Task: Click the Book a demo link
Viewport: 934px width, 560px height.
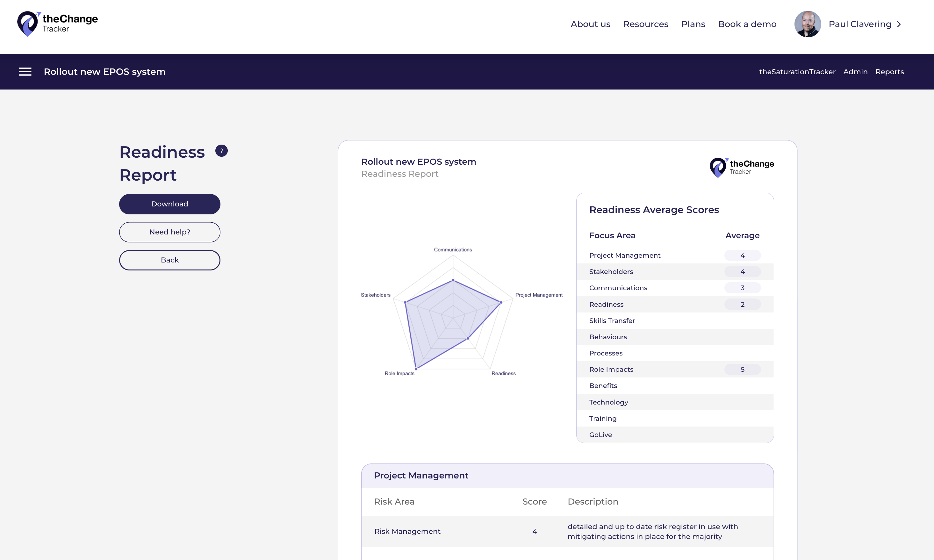Action: click(x=747, y=24)
